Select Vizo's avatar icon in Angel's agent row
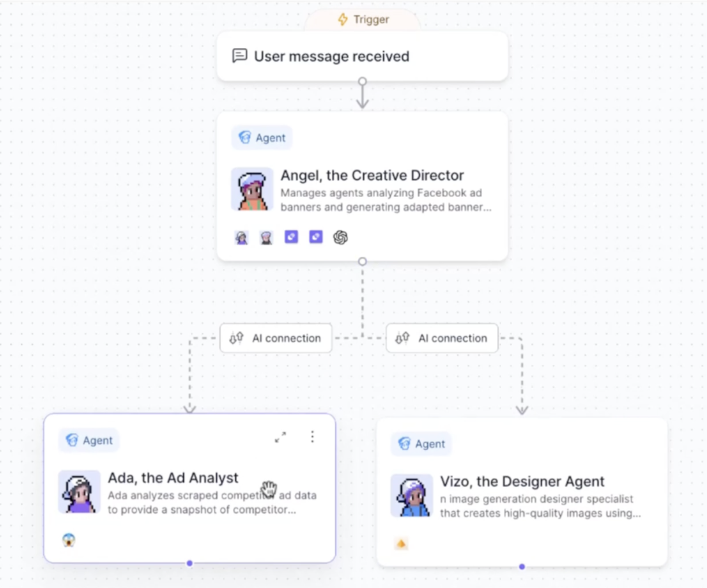Image resolution: width=707 pixels, height=588 pixels. point(266,237)
